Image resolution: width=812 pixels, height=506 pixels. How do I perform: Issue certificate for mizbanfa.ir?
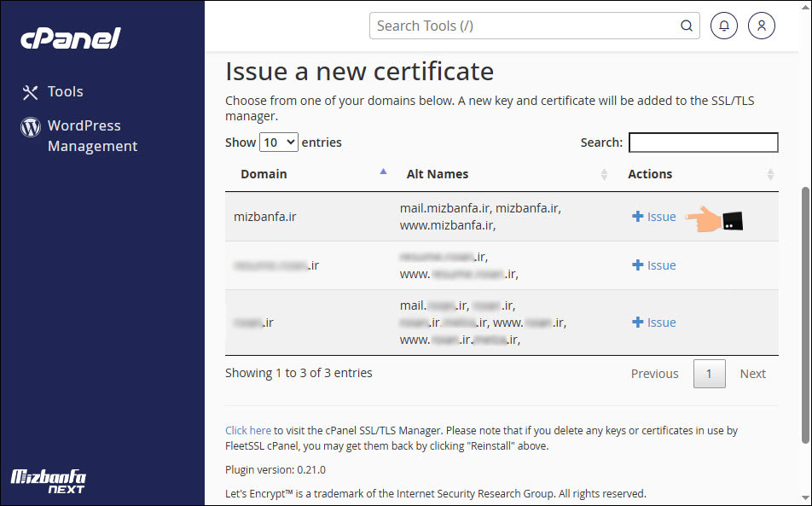click(x=654, y=217)
